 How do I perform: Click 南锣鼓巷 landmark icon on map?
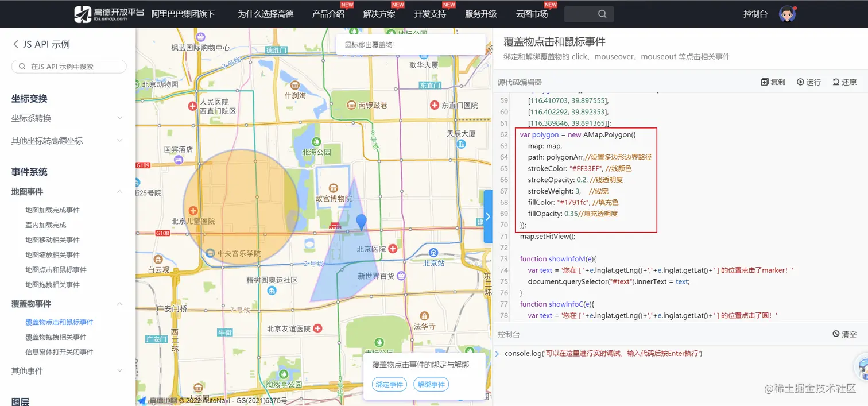click(x=351, y=105)
